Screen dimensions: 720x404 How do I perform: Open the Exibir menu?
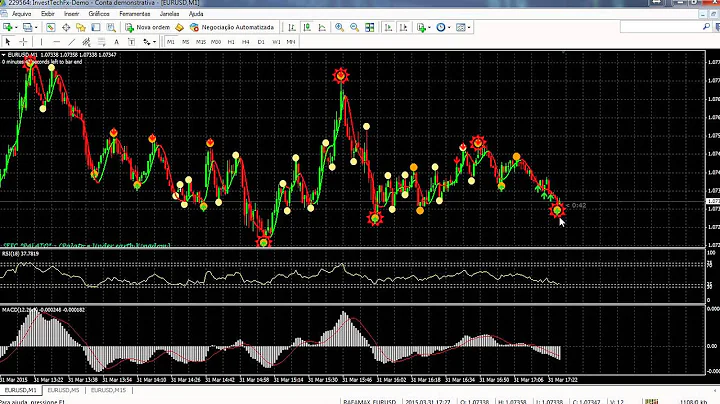(x=48, y=14)
